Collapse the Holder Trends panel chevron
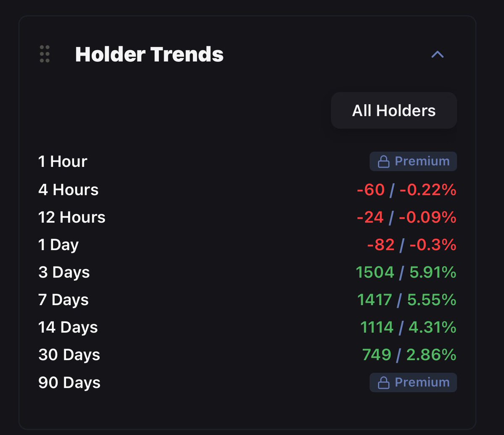 tap(437, 54)
